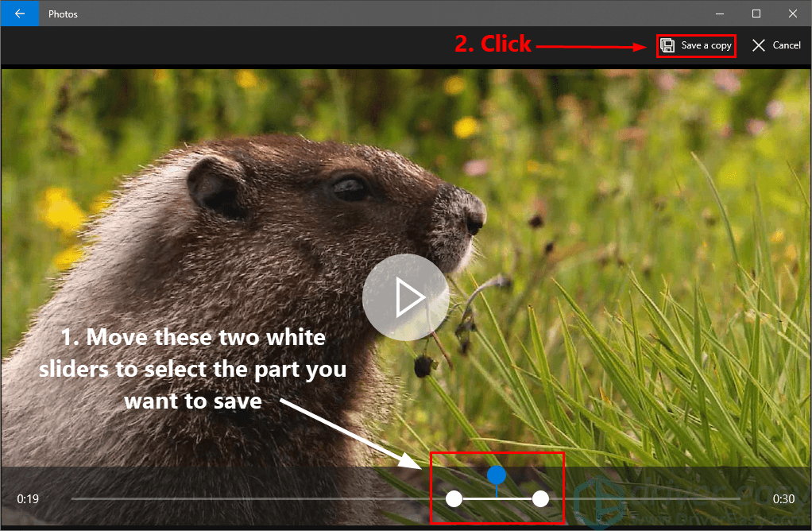The height and width of the screenshot is (531, 812).
Task: Cancel the trim operation
Action: [776, 45]
